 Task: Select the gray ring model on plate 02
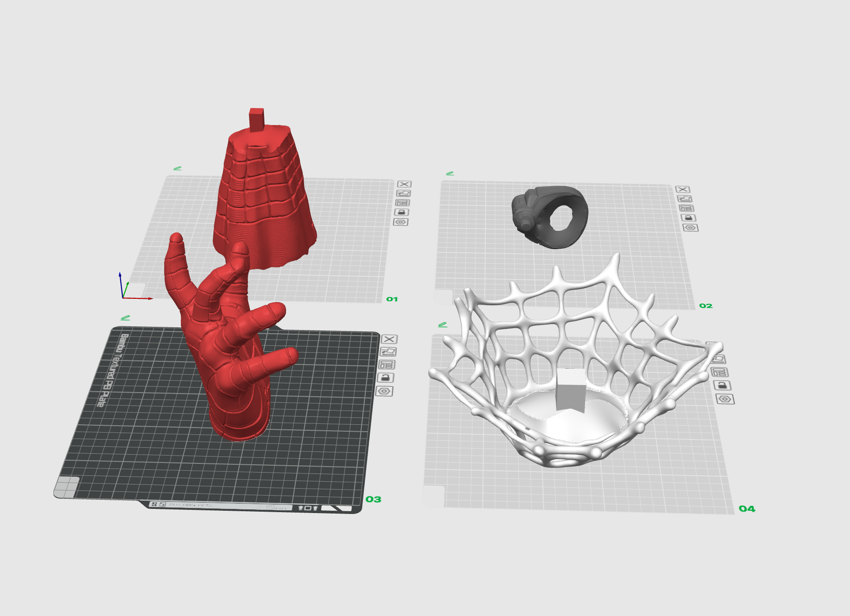click(550, 217)
